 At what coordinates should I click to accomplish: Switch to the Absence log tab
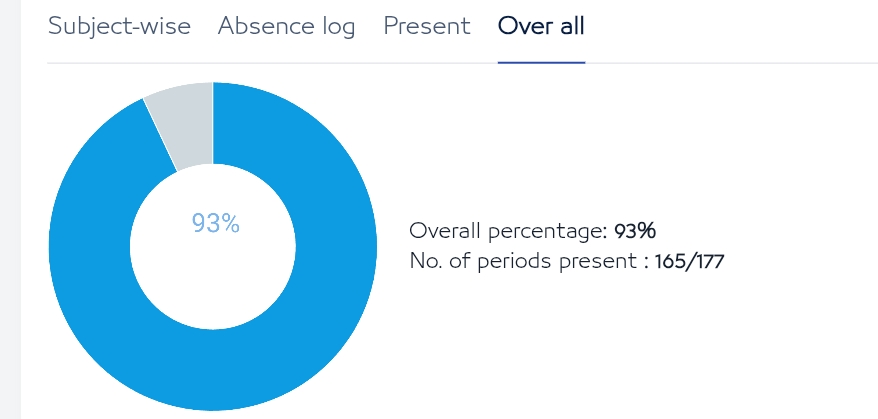click(x=286, y=26)
